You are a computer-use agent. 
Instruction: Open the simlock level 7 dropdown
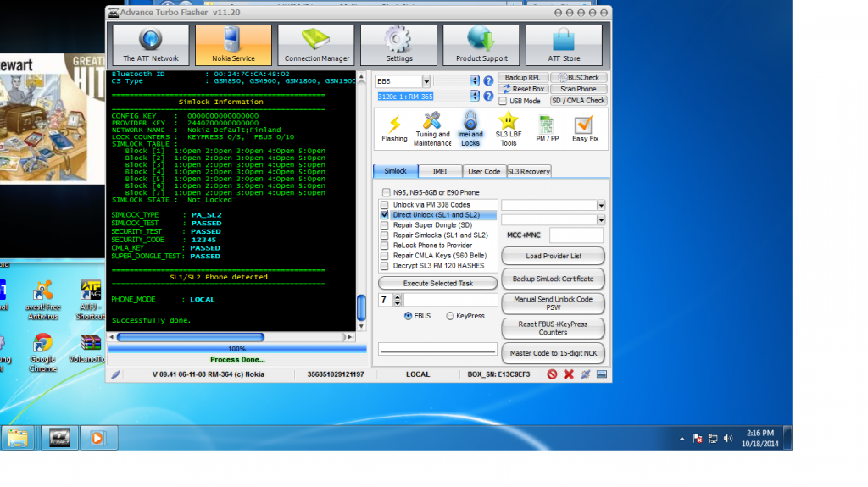click(x=397, y=300)
